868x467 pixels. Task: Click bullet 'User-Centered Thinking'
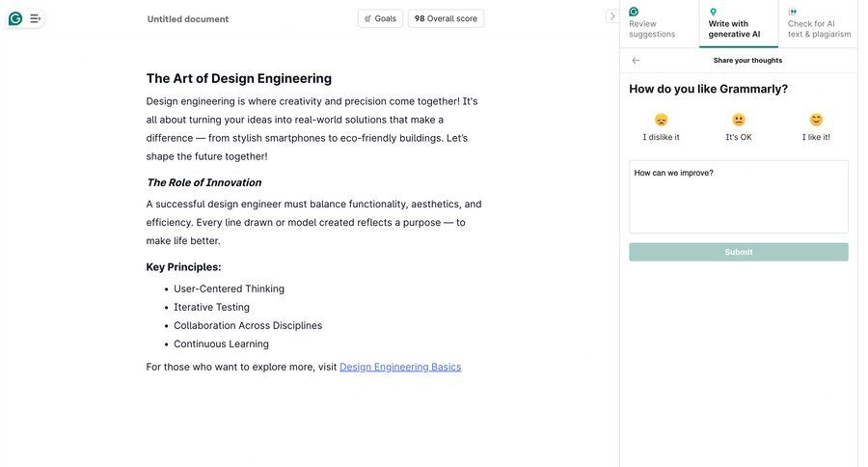click(230, 288)
